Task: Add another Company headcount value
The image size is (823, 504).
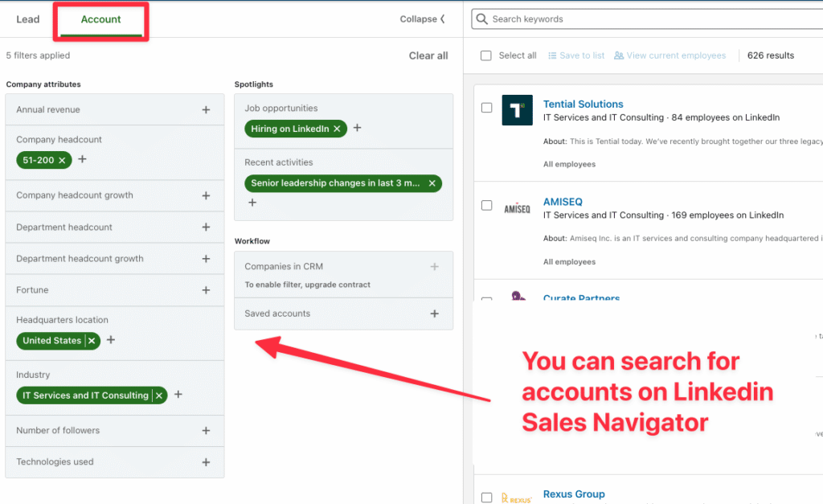Action: [x=82, y=159]
